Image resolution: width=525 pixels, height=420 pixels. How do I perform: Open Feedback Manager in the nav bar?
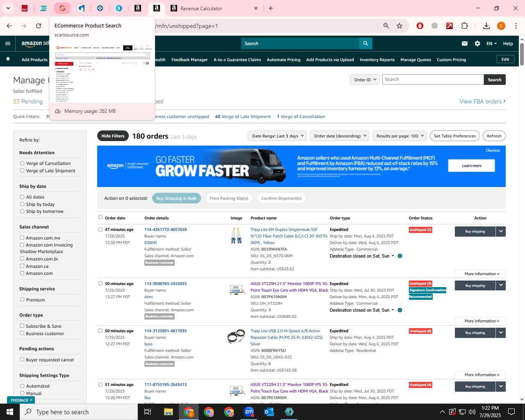click(189, 59)
